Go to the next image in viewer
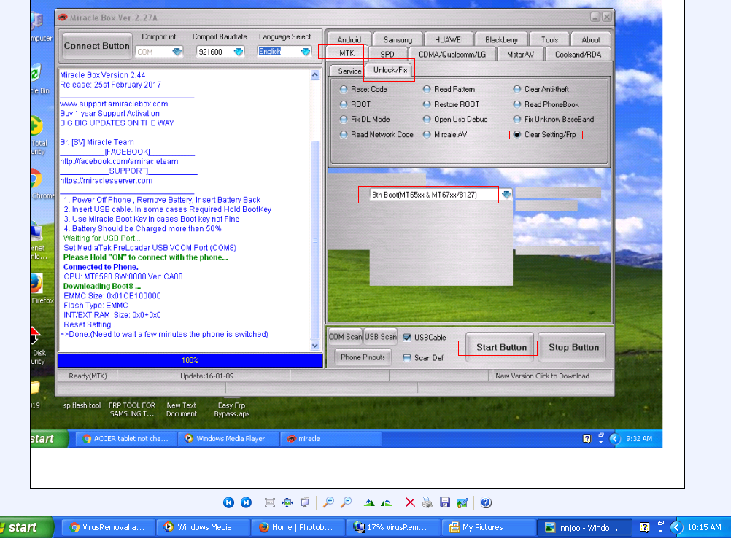The image size is (747, 560). coord(246,502)
